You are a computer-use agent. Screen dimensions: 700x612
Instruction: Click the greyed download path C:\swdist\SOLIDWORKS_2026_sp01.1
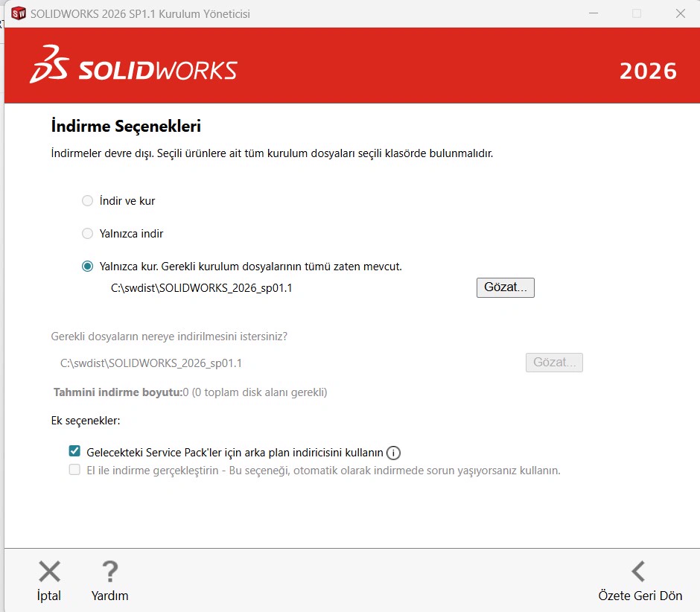click(x=151, y=363)
